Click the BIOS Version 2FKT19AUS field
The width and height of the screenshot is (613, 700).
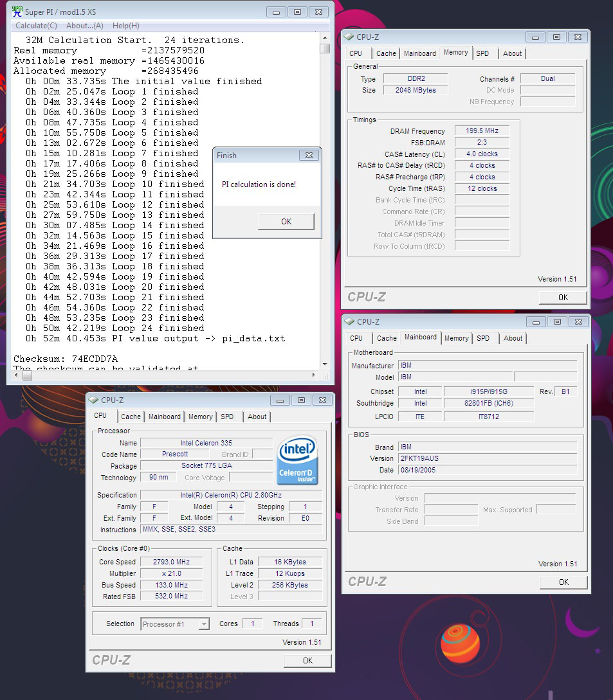[488, 458]
